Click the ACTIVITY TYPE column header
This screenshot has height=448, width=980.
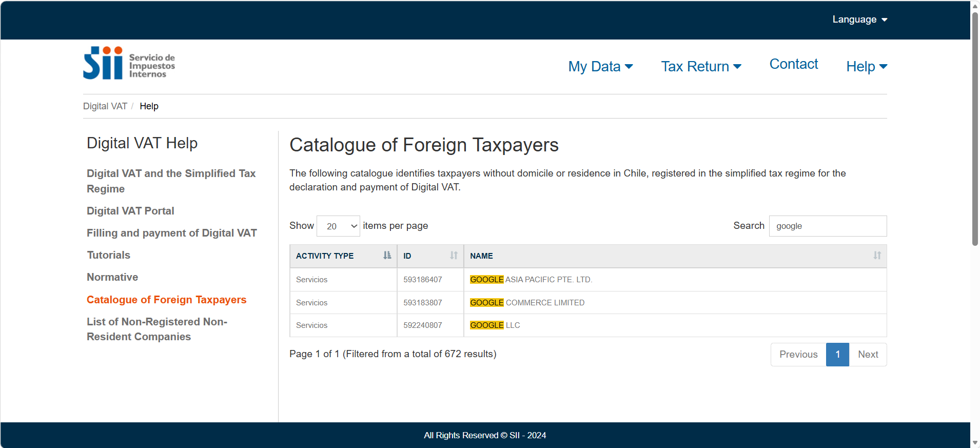pos(343,256)
